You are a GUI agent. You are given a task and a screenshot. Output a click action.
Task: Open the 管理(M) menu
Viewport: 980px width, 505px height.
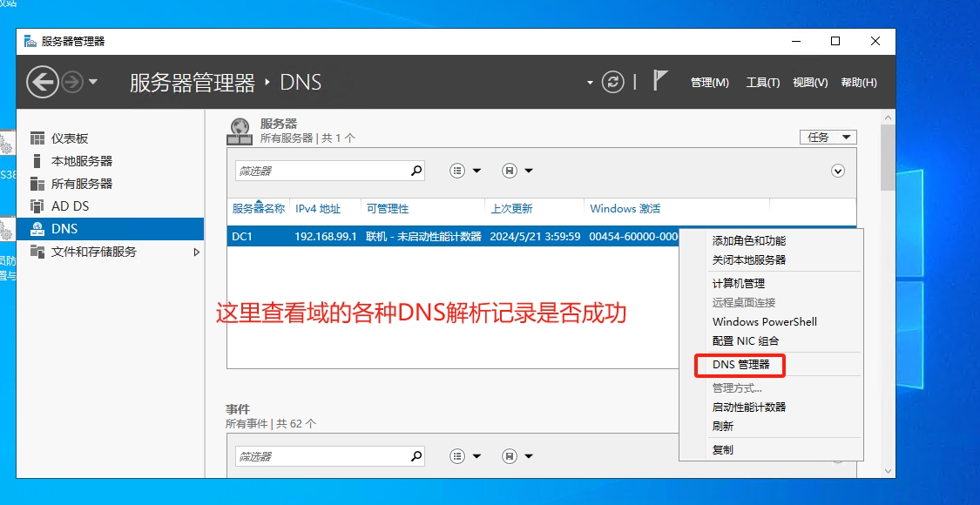(709, 83)
